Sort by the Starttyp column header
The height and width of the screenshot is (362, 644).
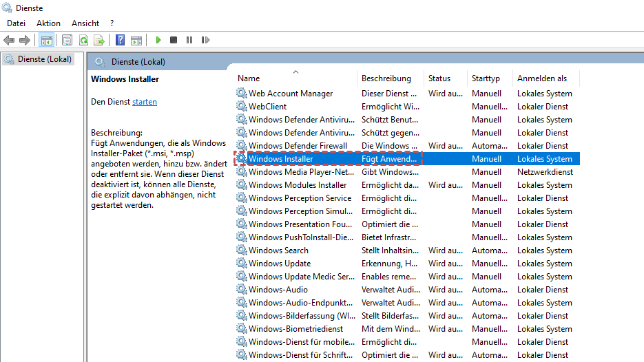coord(486,78)
